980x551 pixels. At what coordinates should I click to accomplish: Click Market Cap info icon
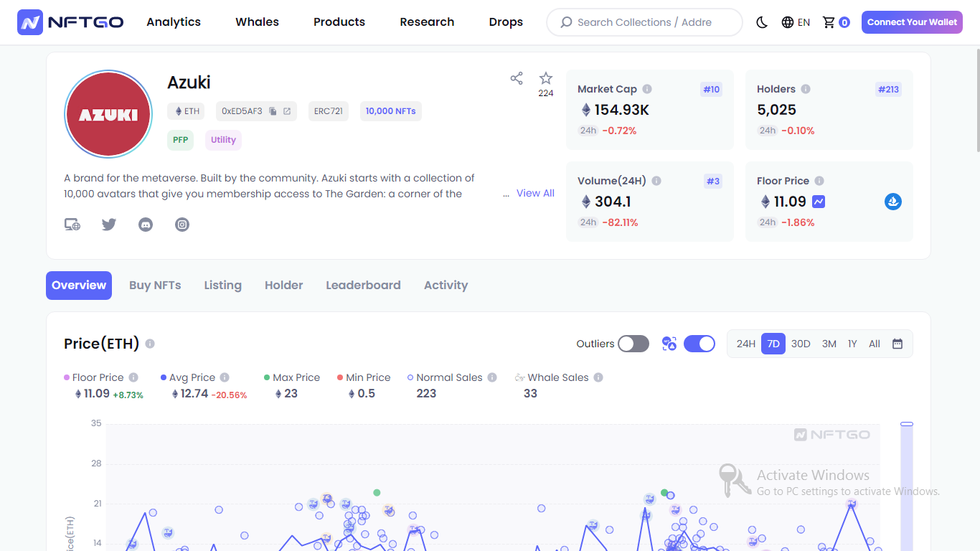pos(647,89)
